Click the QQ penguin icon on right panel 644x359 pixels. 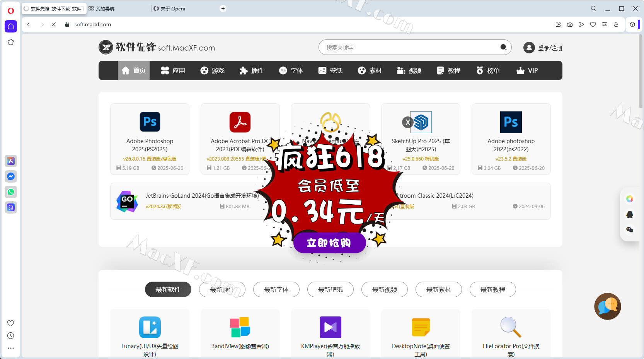(x=630, y=214)
